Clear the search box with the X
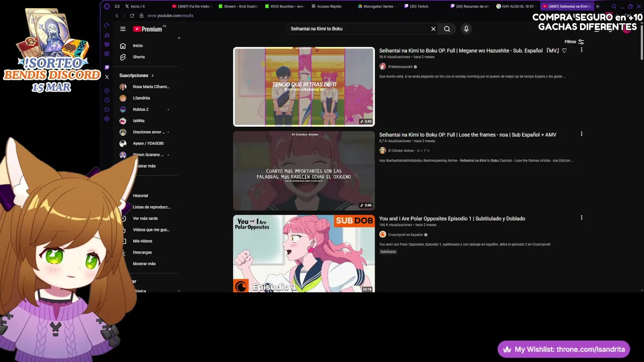This screenshot has width=644, height=362. [x=433, y=29]
